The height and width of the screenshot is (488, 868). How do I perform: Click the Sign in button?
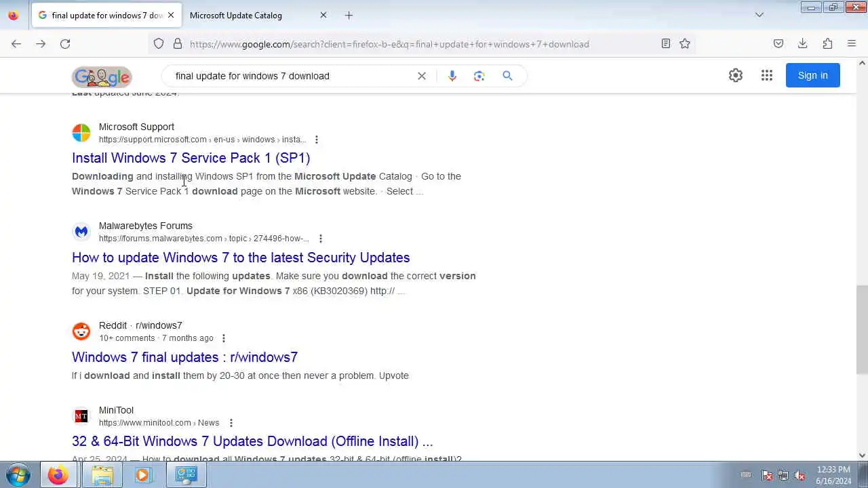click(812, 75)
